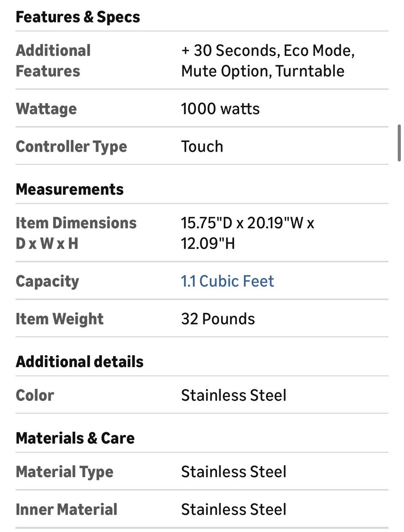Click the Material Type label
The height and width of the screenshot is (532, 404).
point(65,472)
